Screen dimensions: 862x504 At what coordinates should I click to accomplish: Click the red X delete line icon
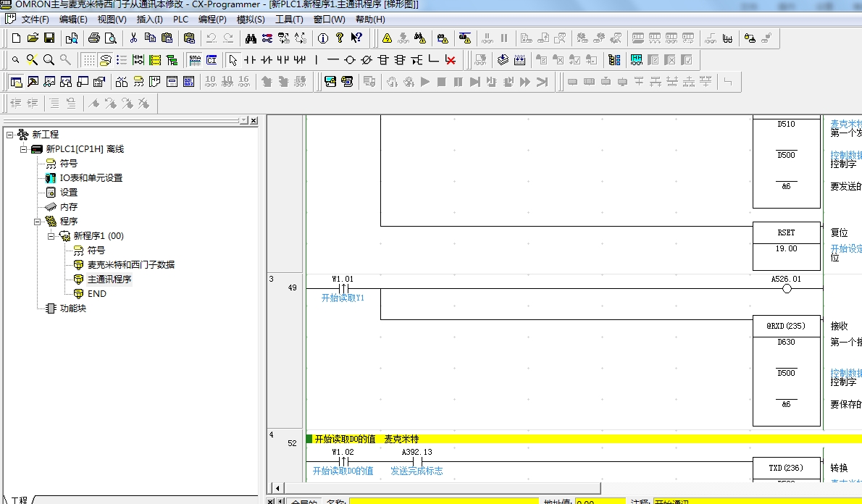(x=451, y=60)
